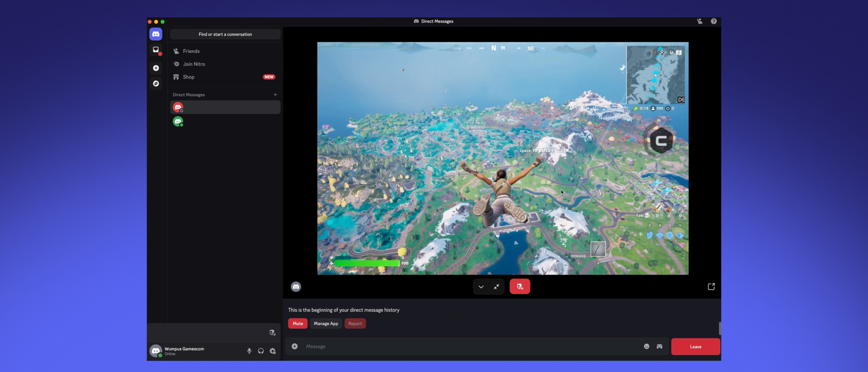Open the inbox icon with red badge
Screen dimensions: 868x372
point(156,50)
